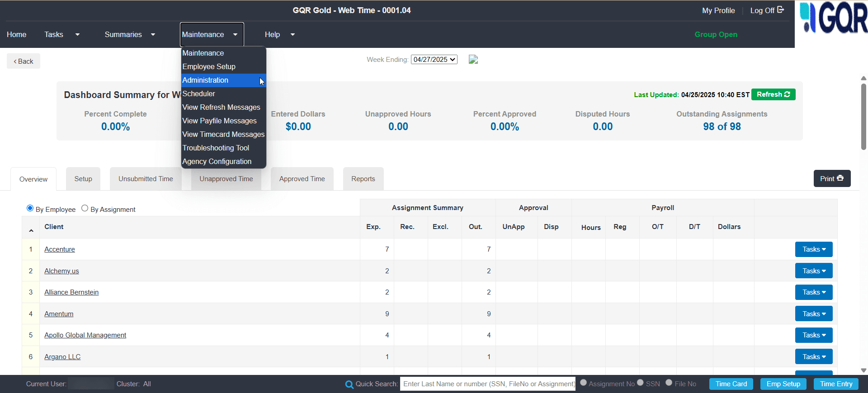Go to Home in the navbar
Screen dimensions: 868x393
pos(16,34)
